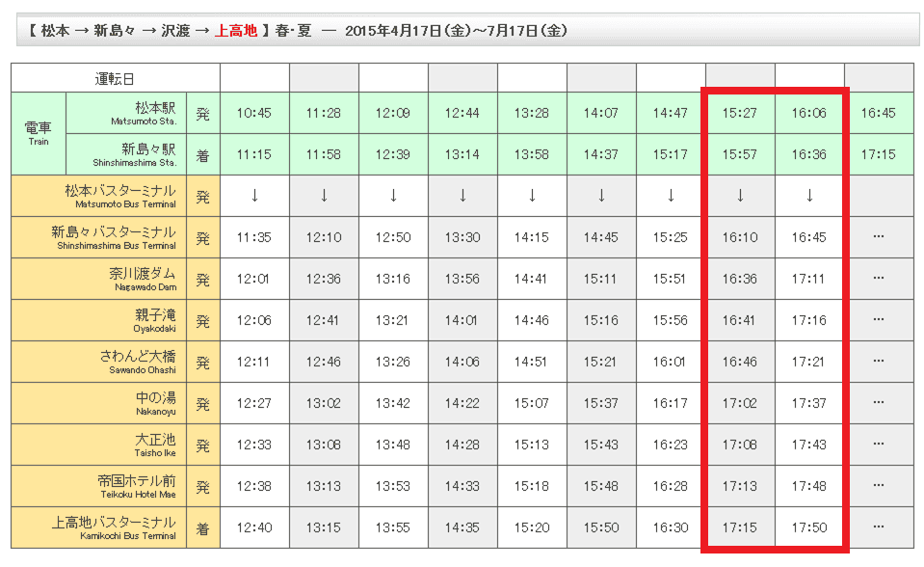Click the 15:57 Shinshimashima arrival
This screenshot has width=924, height=567.
coord(740,154)
